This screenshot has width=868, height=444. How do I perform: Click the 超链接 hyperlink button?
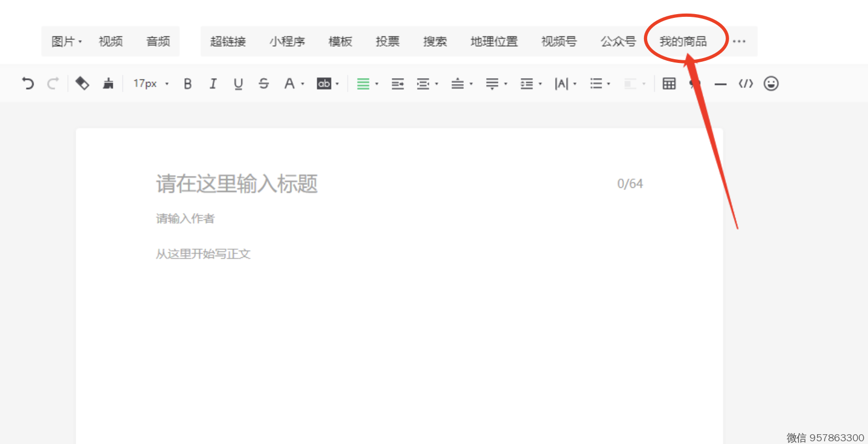(228, 41)
